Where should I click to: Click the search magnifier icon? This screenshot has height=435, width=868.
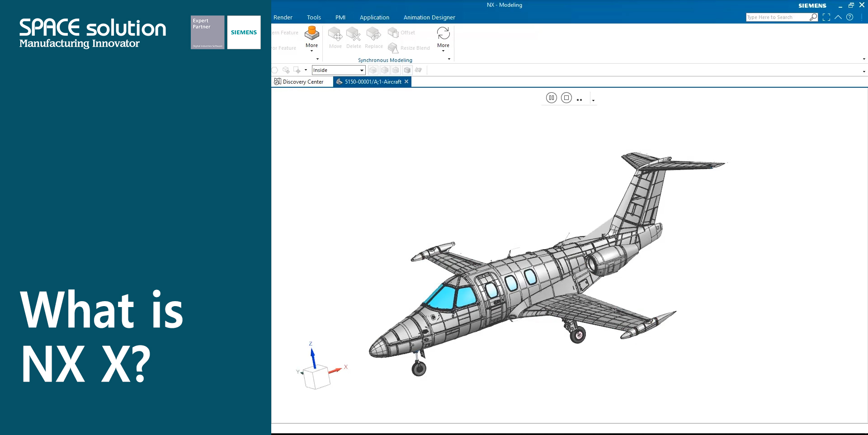tap(813, 17)
